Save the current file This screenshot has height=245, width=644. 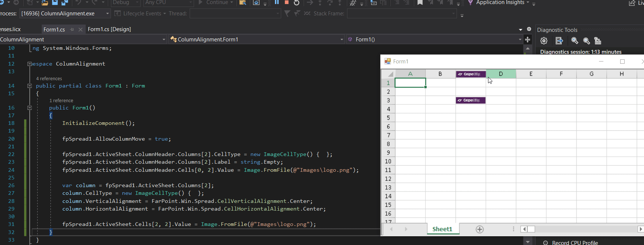tap(55, 3)
